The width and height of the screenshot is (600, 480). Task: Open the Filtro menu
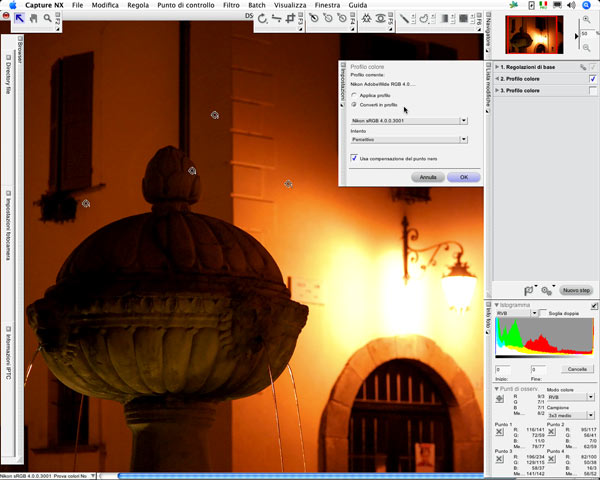point(231,5)
